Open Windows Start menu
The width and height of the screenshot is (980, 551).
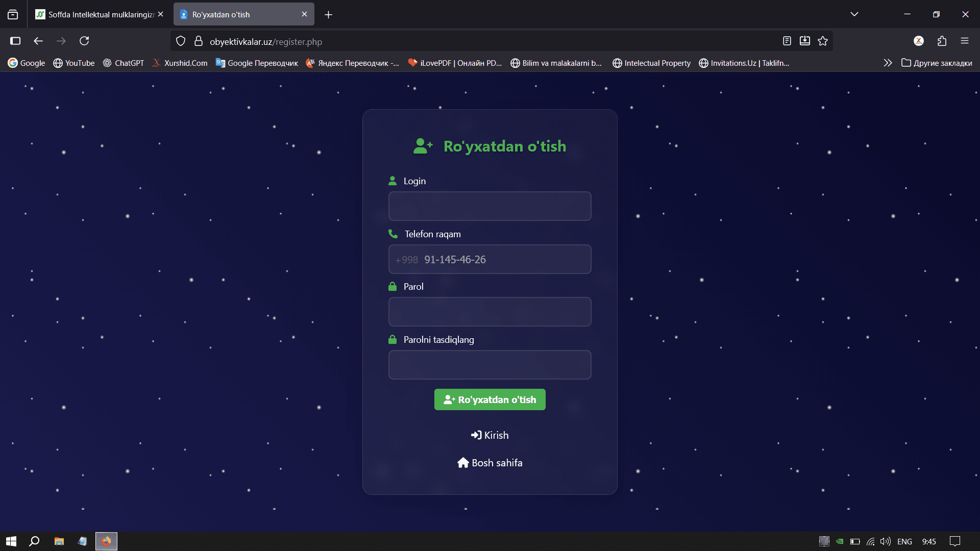(x=11, y=541)
